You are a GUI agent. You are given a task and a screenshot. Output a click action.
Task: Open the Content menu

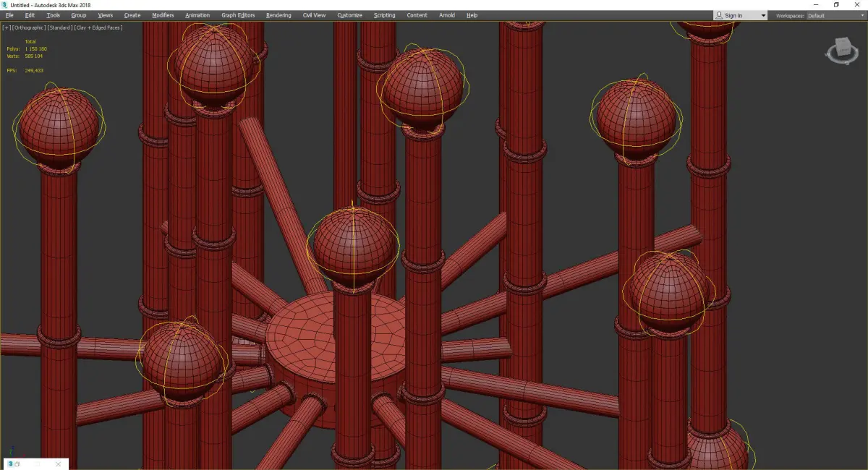click(417, 15)
